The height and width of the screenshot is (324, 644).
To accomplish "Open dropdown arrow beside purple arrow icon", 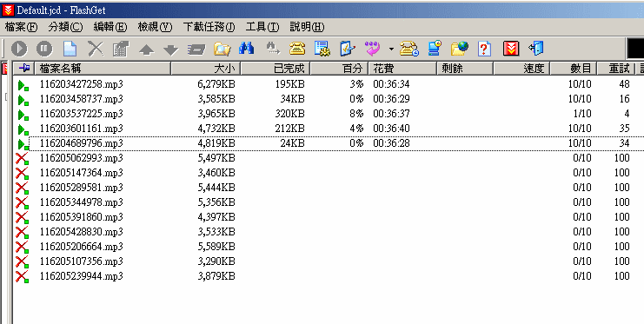I will 391,50.
